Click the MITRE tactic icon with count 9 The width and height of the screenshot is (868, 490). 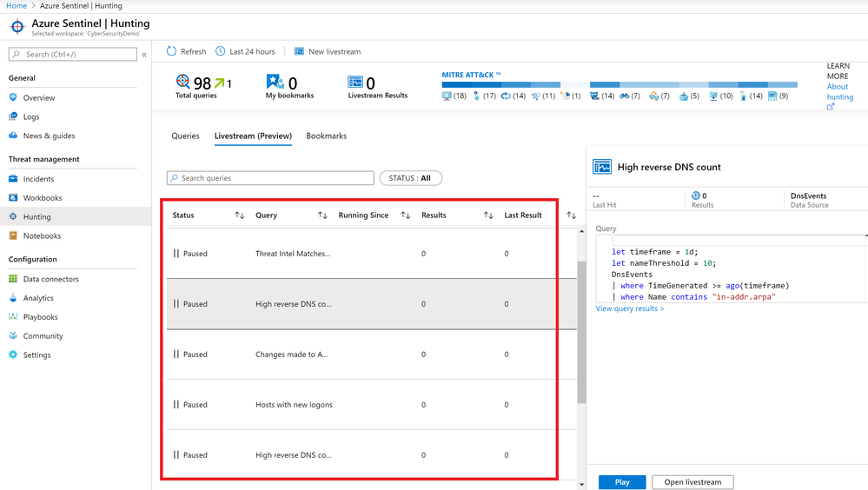pos(772,96)
